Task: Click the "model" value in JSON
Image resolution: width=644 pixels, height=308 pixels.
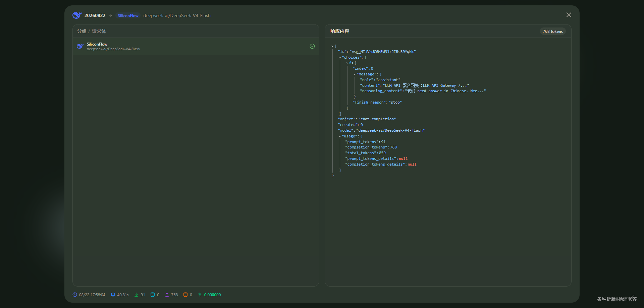Action: (390, 130)
